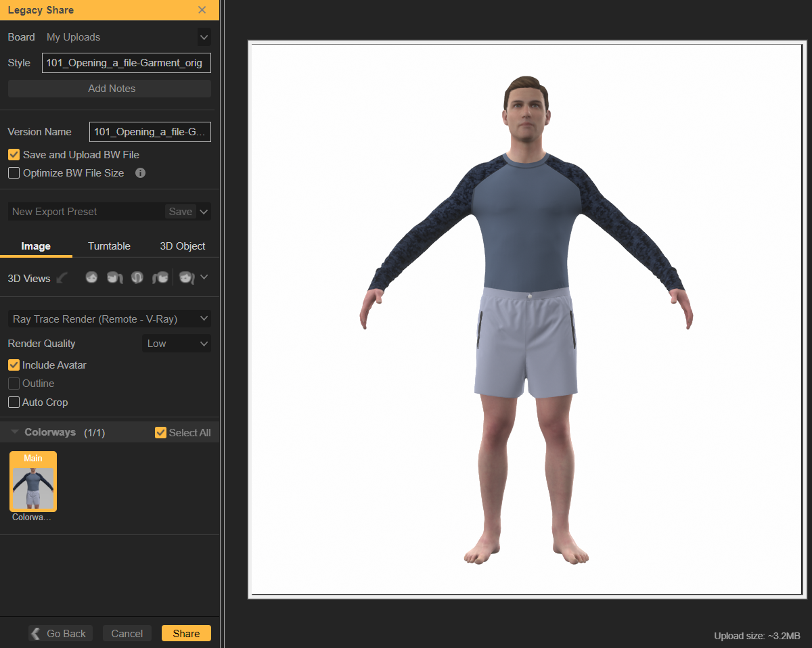This screenshot has width=812, height=648.
Task: Expand more 3D Views options chevron
Action: point(204,277)
